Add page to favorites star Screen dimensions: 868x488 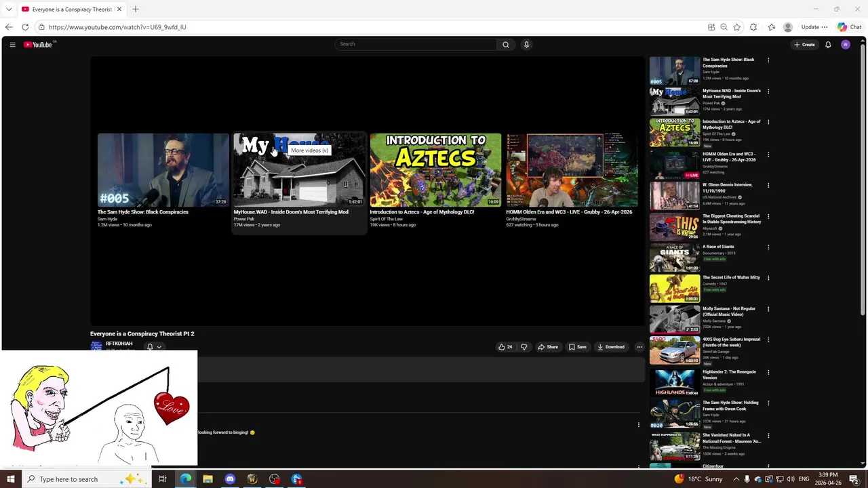tap(736, 27)
